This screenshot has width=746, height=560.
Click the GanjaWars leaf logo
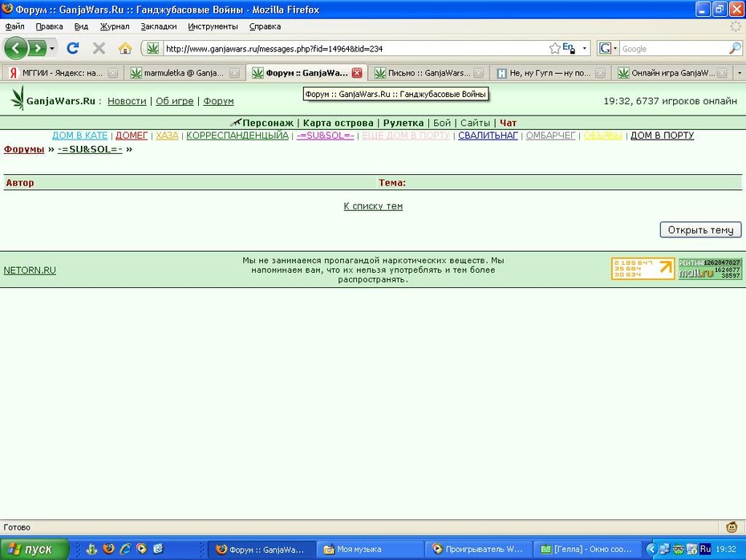18,98
